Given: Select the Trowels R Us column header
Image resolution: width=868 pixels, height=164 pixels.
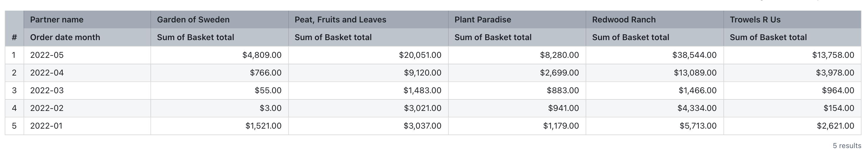Looking at the screenshot, I should pyautogui.click(x=755, y=19).
